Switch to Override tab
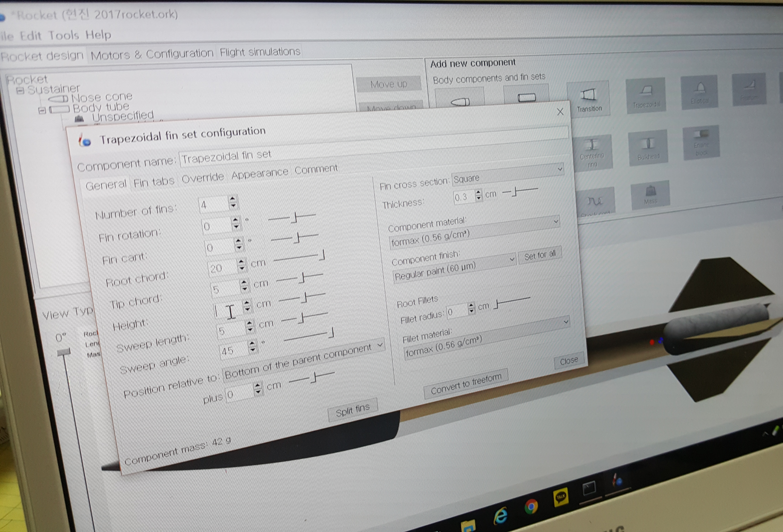Image resolution: width=783 pixels, height=532 pixels. [x=203, y=178]
